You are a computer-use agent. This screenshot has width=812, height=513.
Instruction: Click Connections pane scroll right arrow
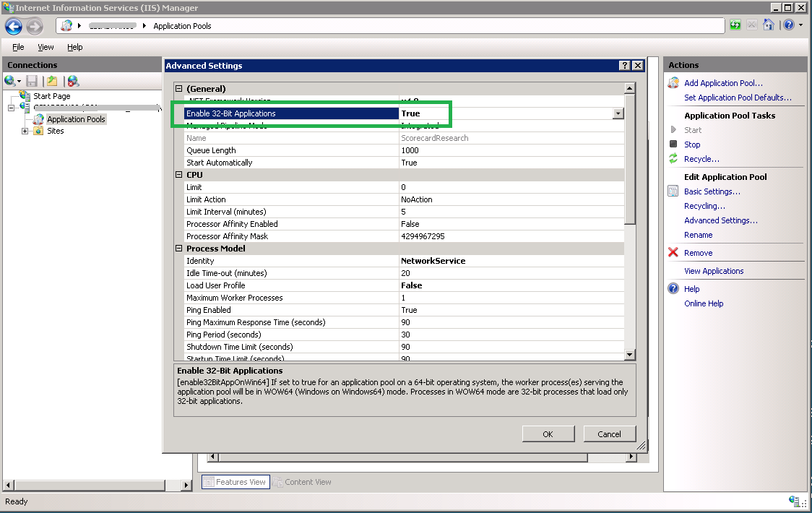click(187, 485)
